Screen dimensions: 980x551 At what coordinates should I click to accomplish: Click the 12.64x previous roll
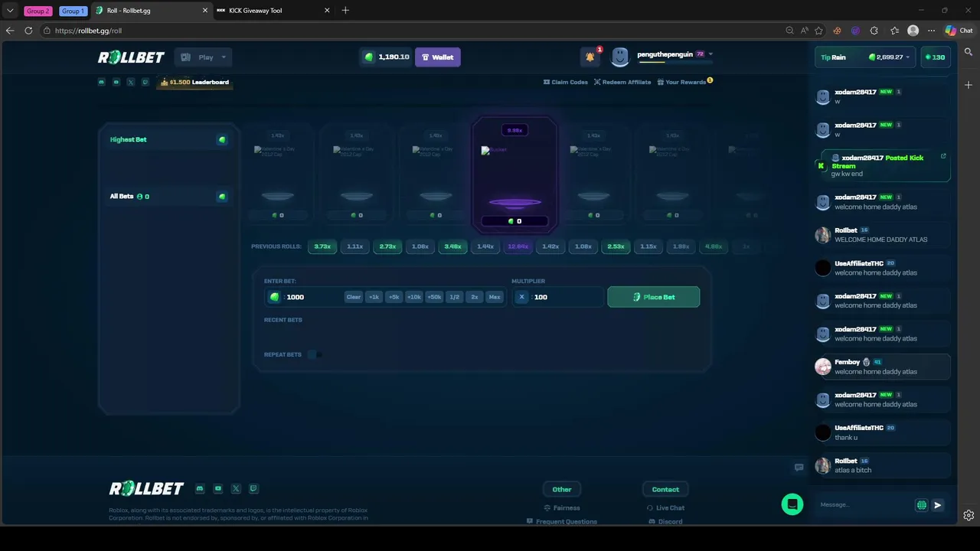tap(518, 246)
